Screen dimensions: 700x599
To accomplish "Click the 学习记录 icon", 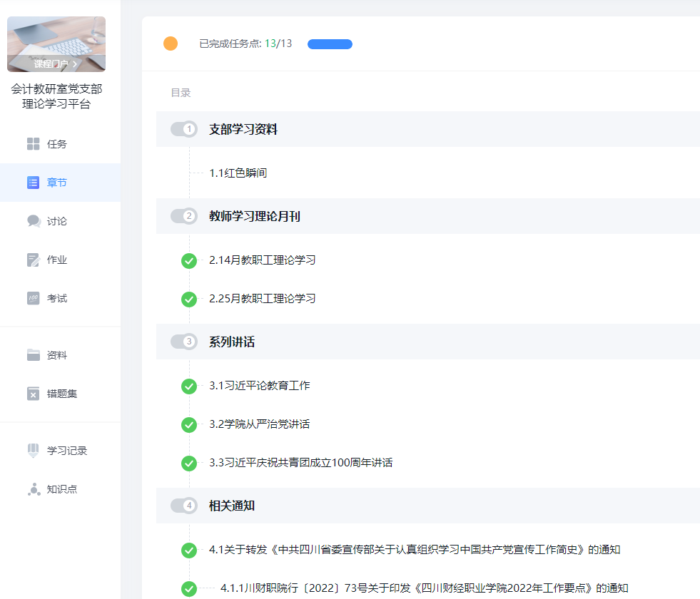I will (x=34, y=451).
